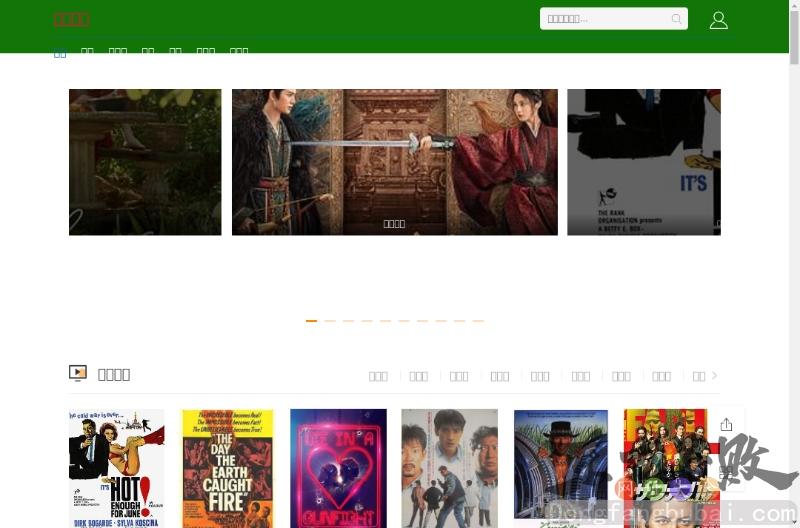
Task: Click the share icon on the right edge
Action: pos(726,424)
